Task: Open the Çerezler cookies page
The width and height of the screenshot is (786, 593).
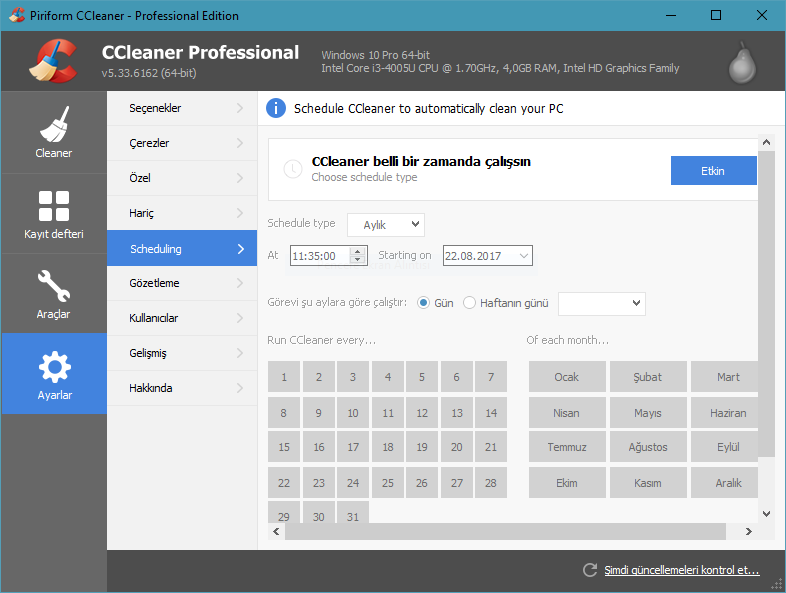Action: tap(182, 143)
